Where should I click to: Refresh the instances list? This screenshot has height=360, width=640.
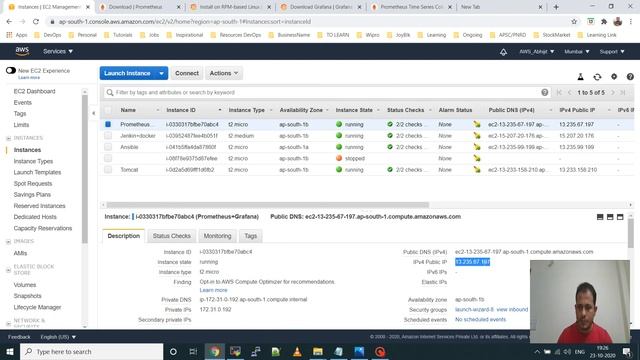597,77
